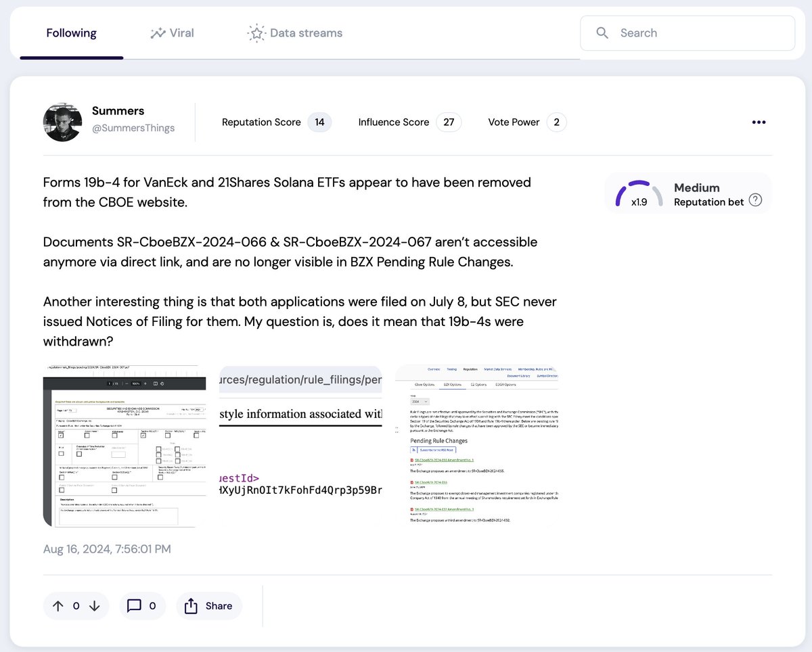Click the Viral chart icon
This screenshot has width=812, height=652.
pyautogui.click(x=158, y=33)
